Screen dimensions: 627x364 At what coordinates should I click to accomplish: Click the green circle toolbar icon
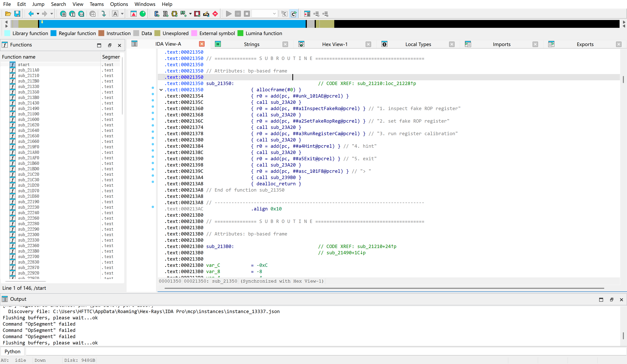pyautogui.click(x=143, y=14)
